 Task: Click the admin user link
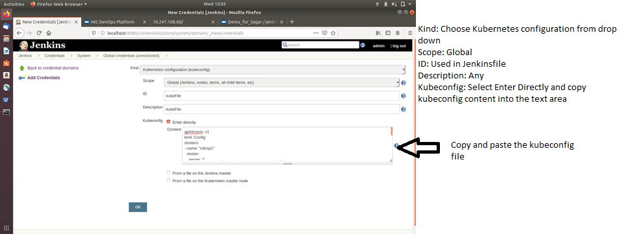[378, 45]
